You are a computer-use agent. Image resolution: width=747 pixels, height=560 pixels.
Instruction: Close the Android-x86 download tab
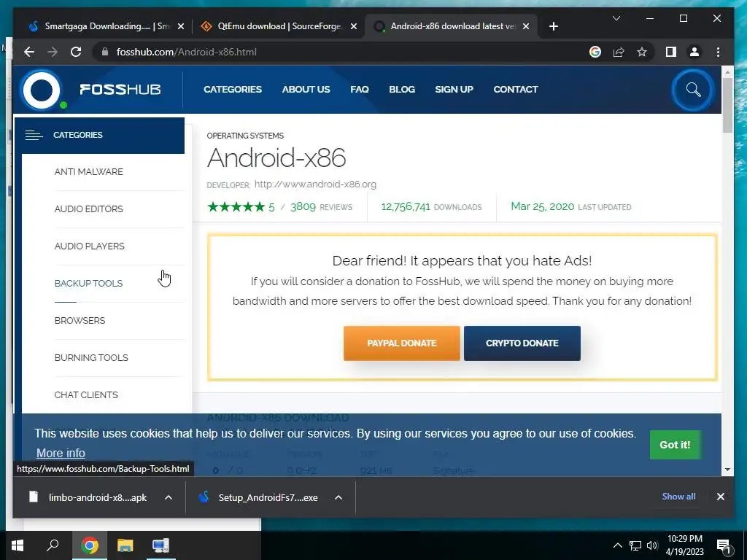pyautogui.click(x=526, y=26)
